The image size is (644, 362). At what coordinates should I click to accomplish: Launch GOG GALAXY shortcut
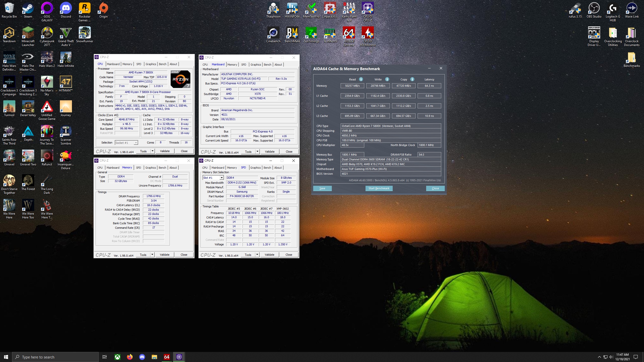[x=47, y=12]
